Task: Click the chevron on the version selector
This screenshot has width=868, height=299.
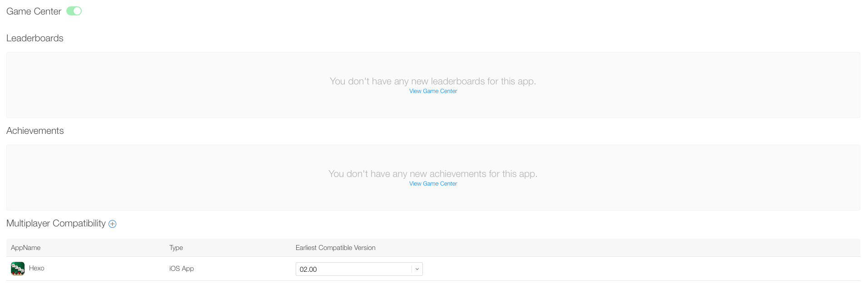Action: [416, 269]
